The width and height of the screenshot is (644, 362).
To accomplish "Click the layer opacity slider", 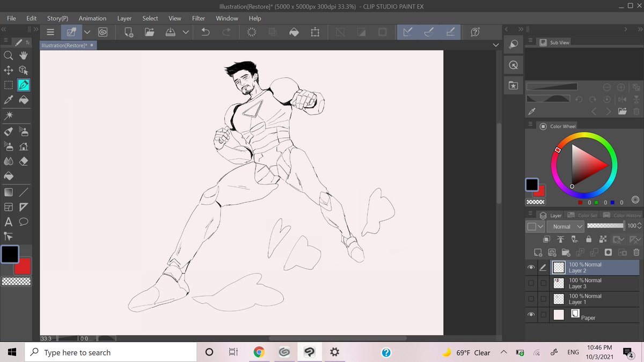I will tap(606, 226).
